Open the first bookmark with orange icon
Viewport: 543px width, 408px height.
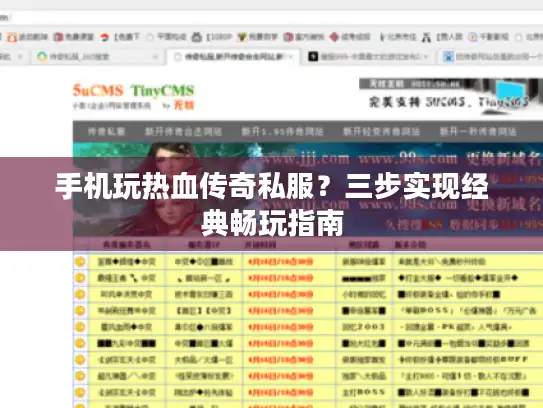click(28, 37)
